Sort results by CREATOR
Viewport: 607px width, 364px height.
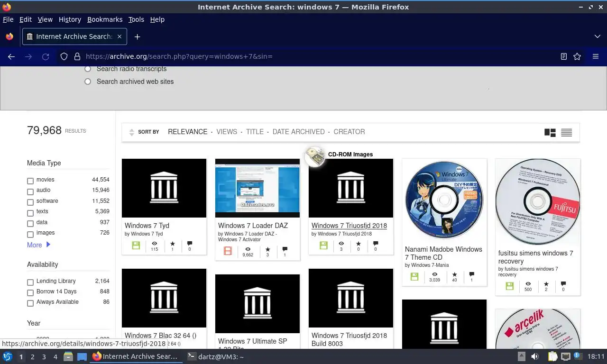point(349,132)
